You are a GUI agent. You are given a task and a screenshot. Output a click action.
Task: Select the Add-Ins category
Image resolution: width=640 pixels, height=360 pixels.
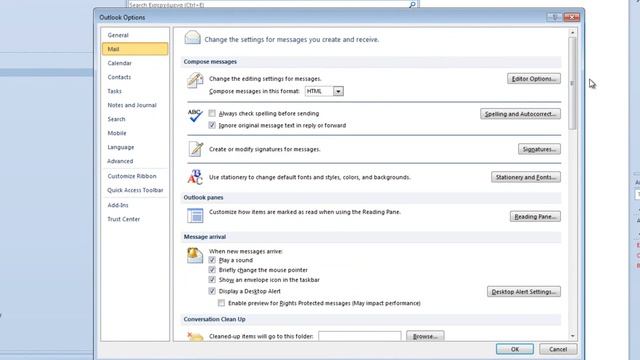[x=135, y=205]
